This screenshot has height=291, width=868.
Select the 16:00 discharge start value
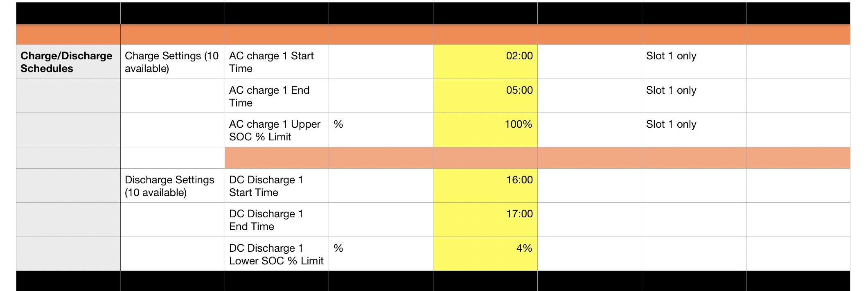click(485, 186)
